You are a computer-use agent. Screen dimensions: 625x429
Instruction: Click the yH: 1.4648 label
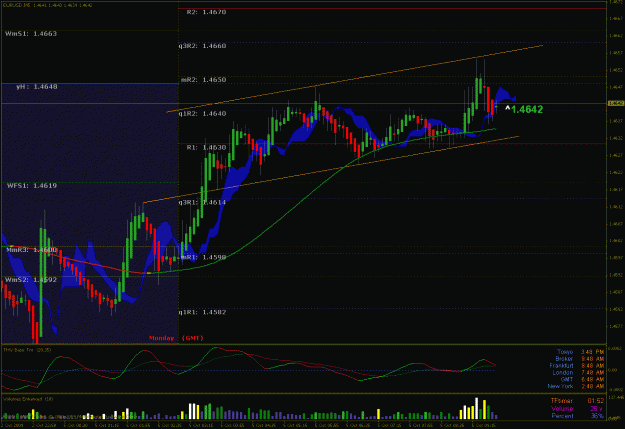(x=37, y=87)
